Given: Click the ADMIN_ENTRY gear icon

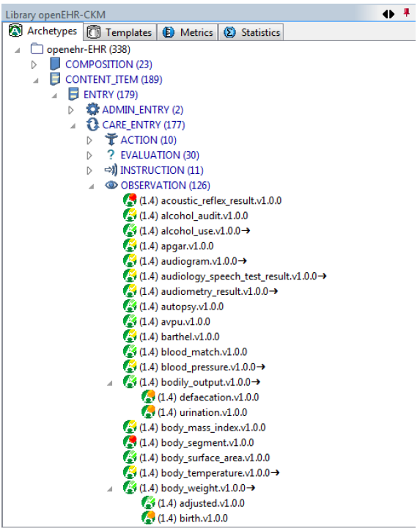Looking at the screenshot, I should click(92, 109).
